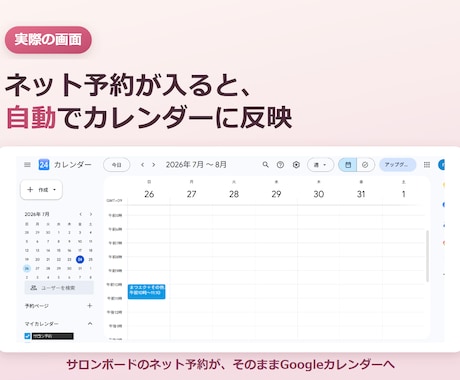Click the 2026年 7月 ～ 8月 date range

point(196,165)
